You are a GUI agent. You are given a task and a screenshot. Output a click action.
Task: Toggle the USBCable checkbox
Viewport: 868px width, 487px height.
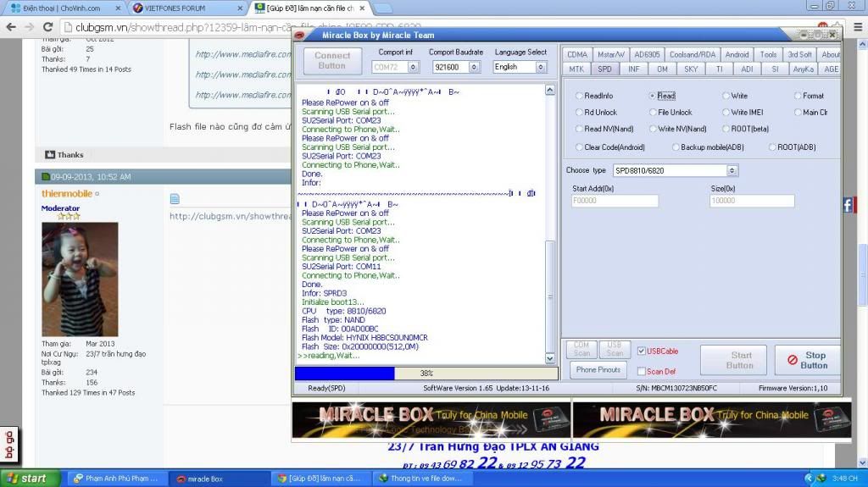[x=641, y=351]
